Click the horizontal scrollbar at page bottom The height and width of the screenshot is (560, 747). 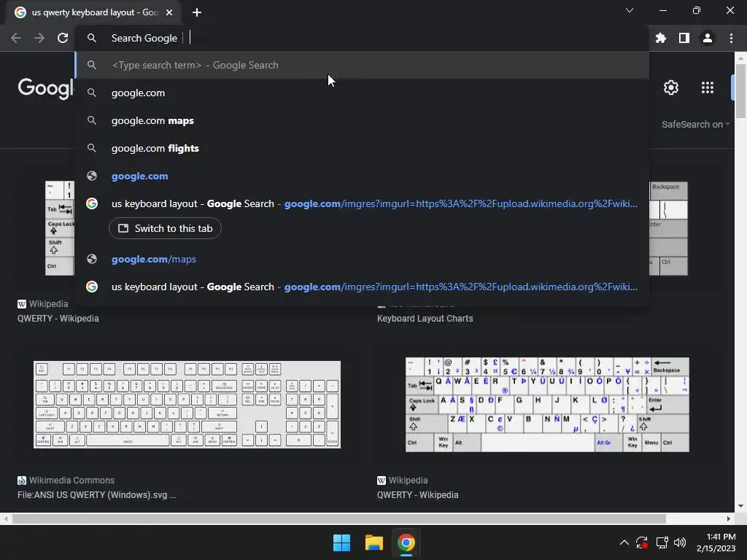338,518
